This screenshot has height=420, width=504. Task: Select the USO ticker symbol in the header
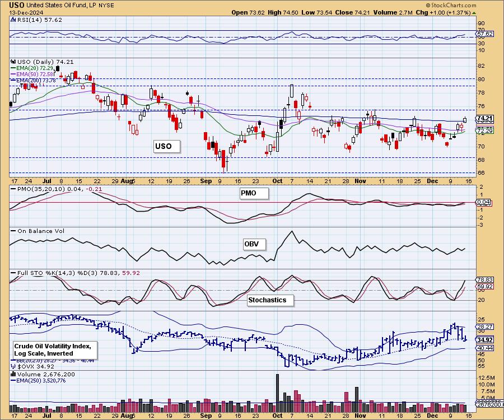pos(16,5)
